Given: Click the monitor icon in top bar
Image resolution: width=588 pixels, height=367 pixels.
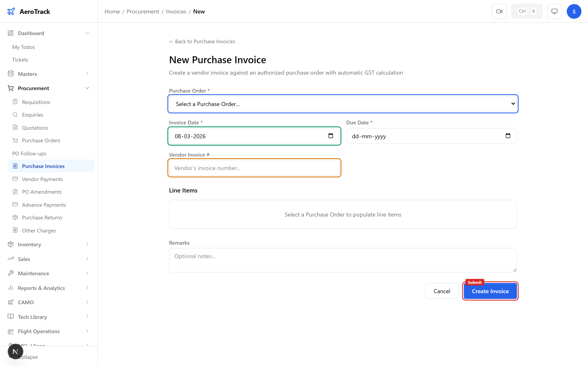Looking at the screenshot, I should click(554, 11).
